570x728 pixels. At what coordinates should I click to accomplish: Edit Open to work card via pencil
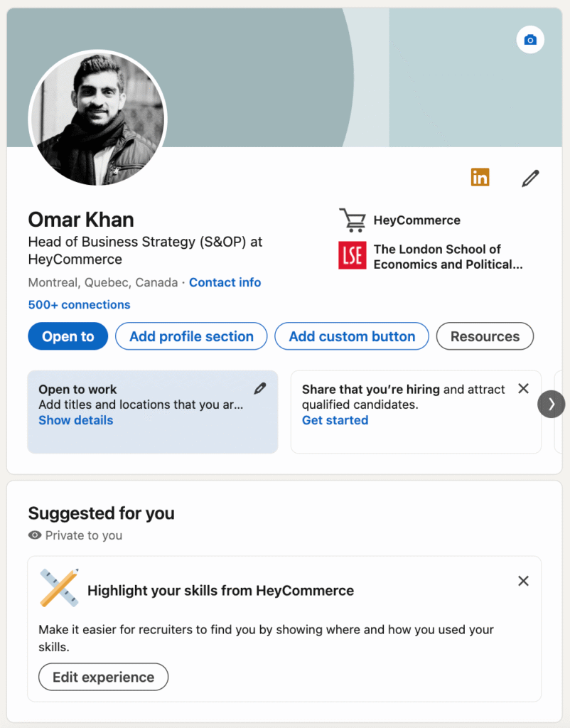(260, 388)
